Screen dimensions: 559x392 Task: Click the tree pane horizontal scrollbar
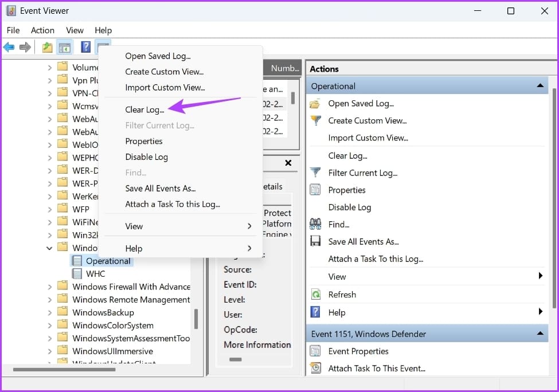pyautogui.click(x=64, y=370)
